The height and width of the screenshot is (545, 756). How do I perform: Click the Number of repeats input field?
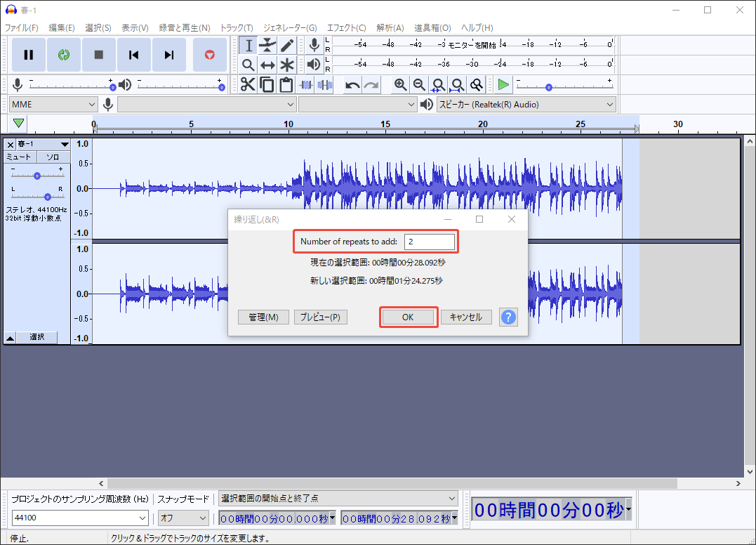point(430,241)
